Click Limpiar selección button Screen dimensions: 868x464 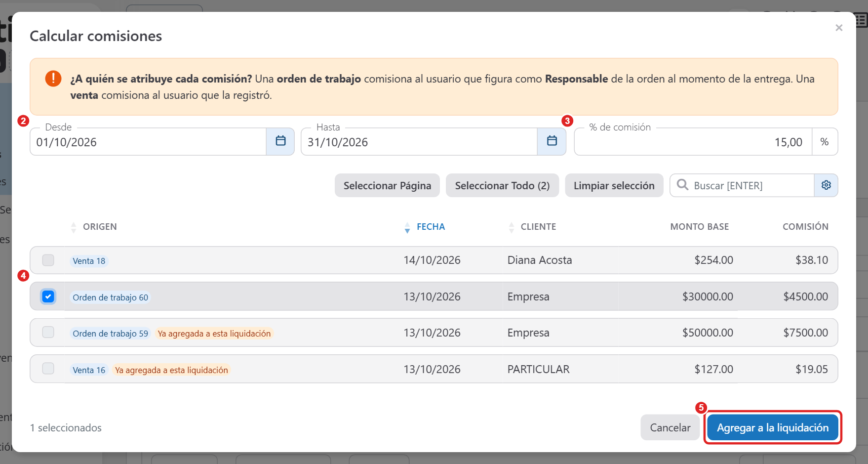614,185
